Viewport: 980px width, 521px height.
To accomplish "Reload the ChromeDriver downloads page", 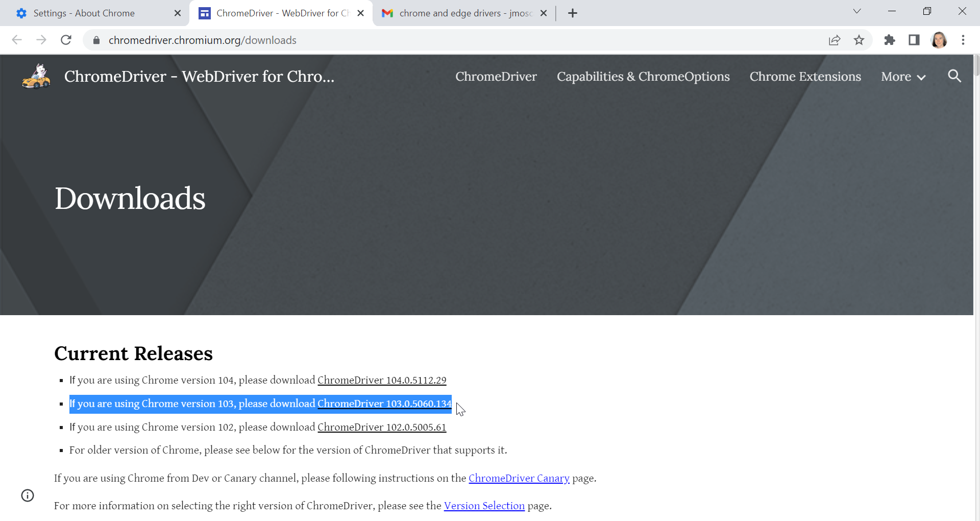I will click(66, 40).
